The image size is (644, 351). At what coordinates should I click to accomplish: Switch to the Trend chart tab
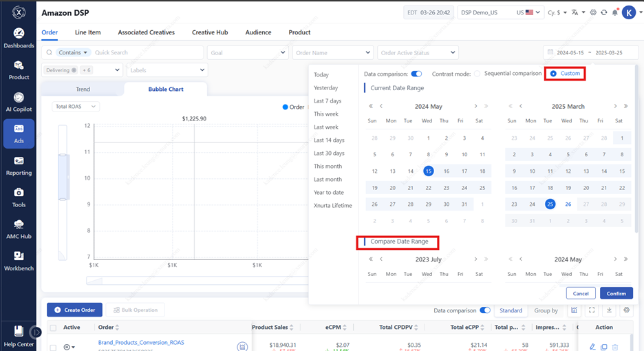pyautogui.click(x=83, y=89)
